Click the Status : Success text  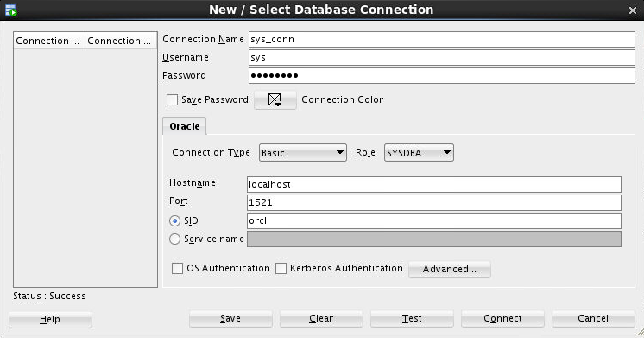click(50, 296)
